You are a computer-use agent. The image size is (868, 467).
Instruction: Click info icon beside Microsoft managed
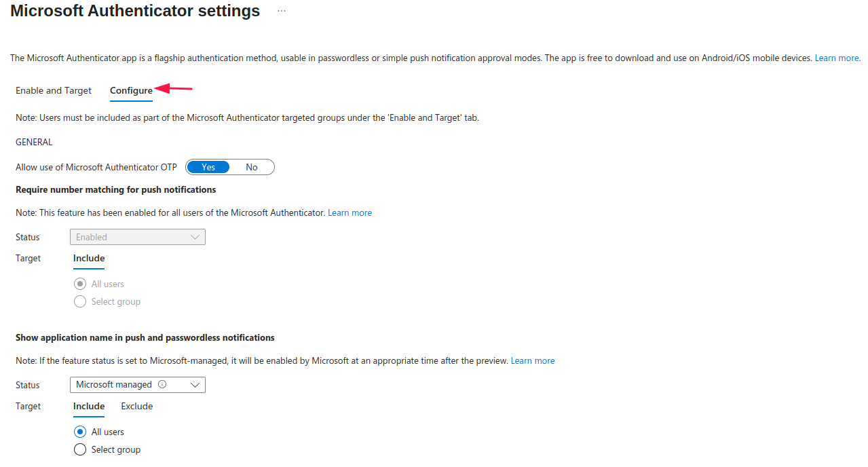click(162, 384)
